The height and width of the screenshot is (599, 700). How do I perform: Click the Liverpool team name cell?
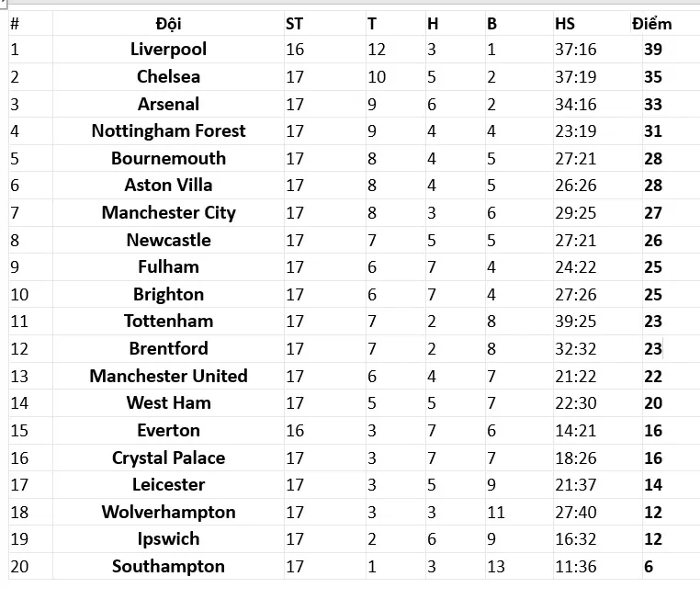[x=168, y=50]
